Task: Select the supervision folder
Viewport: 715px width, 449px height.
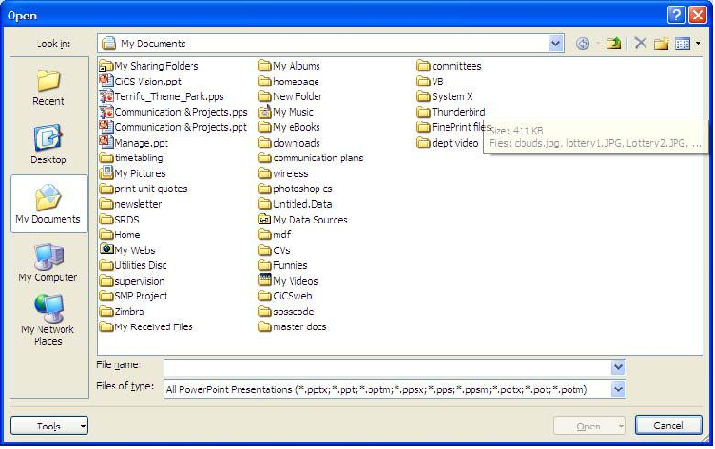Action: [132, 281]
